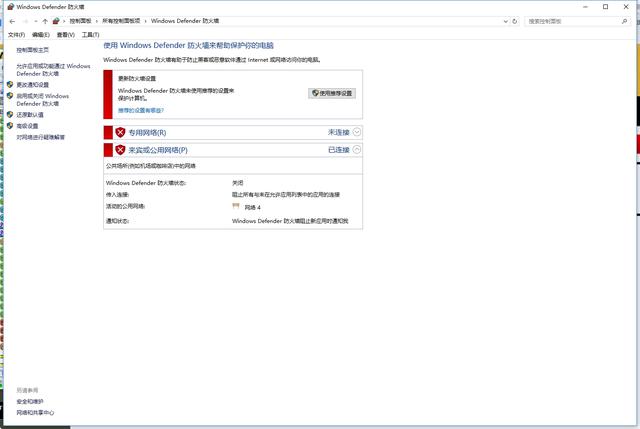640x429 pixels.
Task: Open 高级设置 link
Action: point(27,126)
